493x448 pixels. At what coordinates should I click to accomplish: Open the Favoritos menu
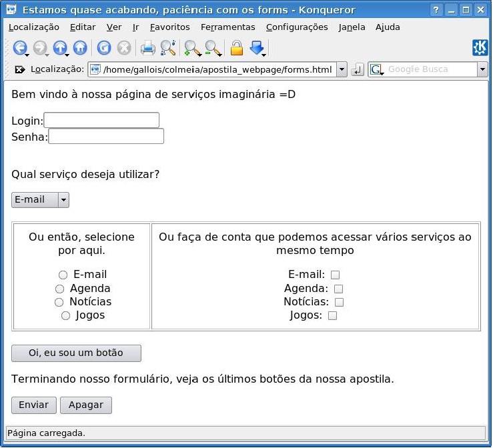click(x=169, y=27)
